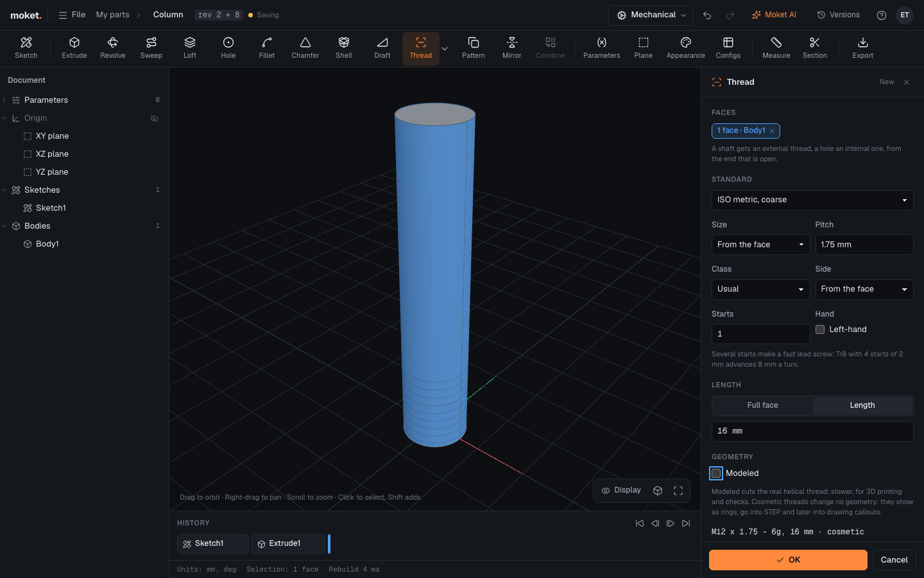Expand the Mechanical workspace dropdown

[x=651, y=15]
